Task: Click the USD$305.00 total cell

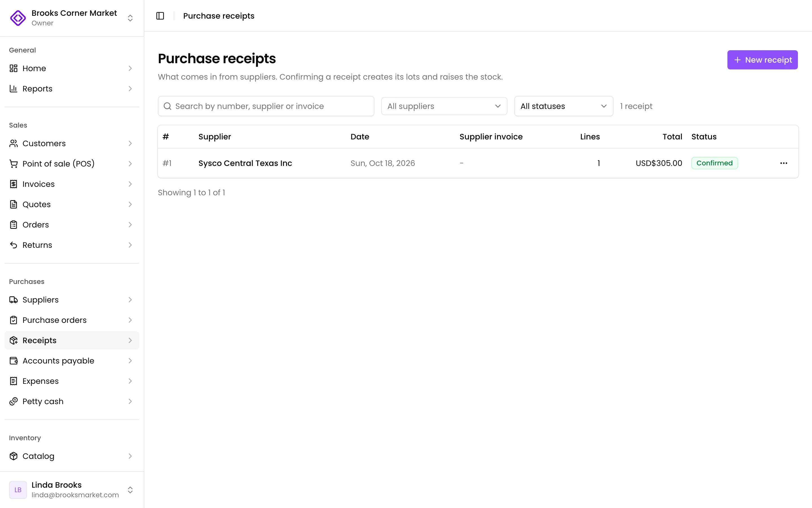Action: [x=659, y=163]
